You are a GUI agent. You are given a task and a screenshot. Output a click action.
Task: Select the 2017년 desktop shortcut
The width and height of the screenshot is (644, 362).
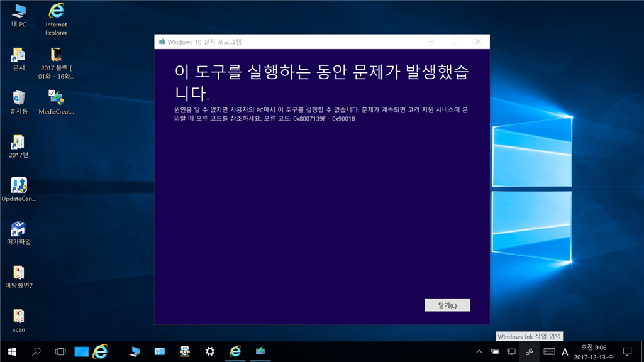pyautogui.click(x=18, y=146)
